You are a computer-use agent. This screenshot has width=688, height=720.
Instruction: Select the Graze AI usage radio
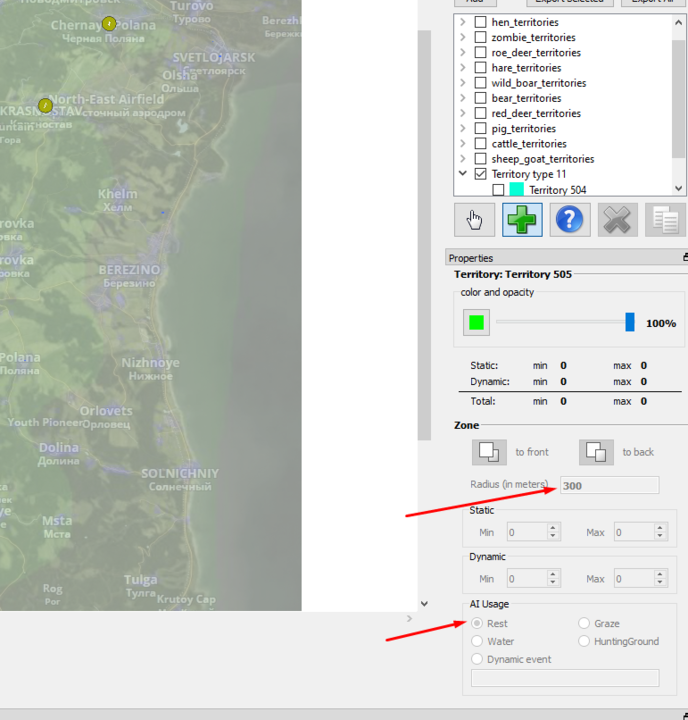click(584, 623)
